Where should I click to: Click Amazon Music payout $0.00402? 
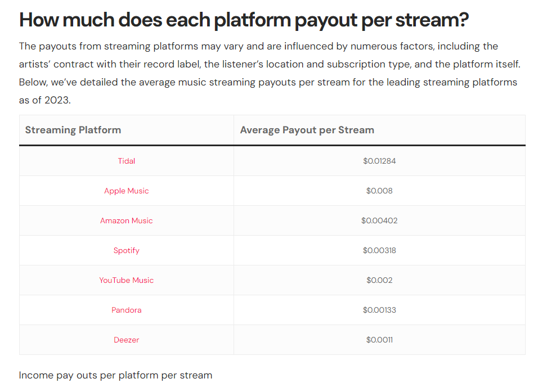click(x=379, y=220)
